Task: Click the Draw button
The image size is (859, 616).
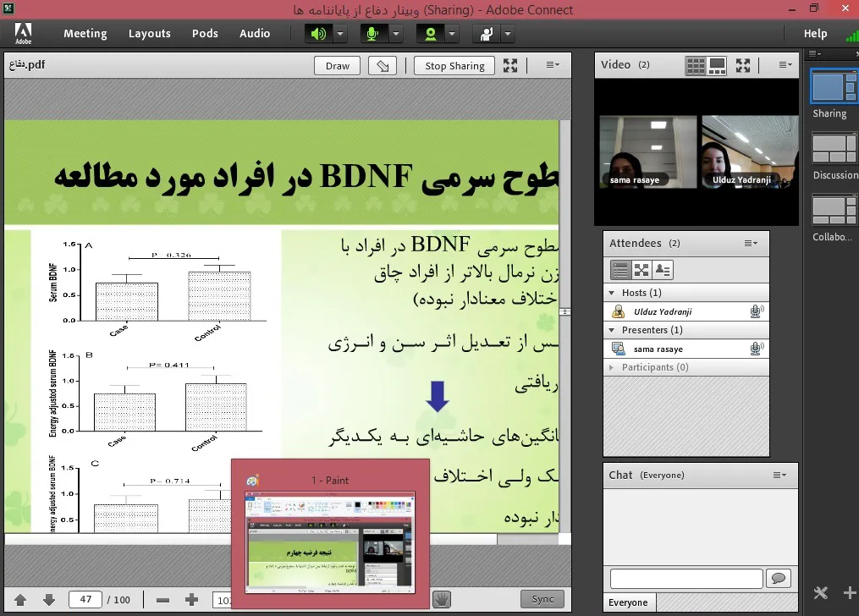Action: 338,66
